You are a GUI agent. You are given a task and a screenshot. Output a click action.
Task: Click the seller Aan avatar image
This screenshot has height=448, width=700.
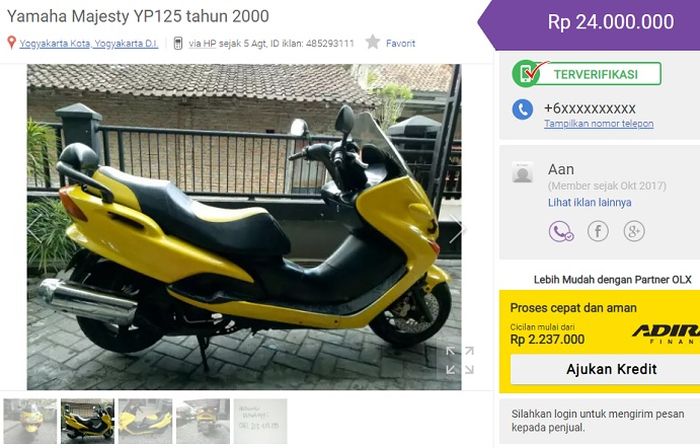522,172
